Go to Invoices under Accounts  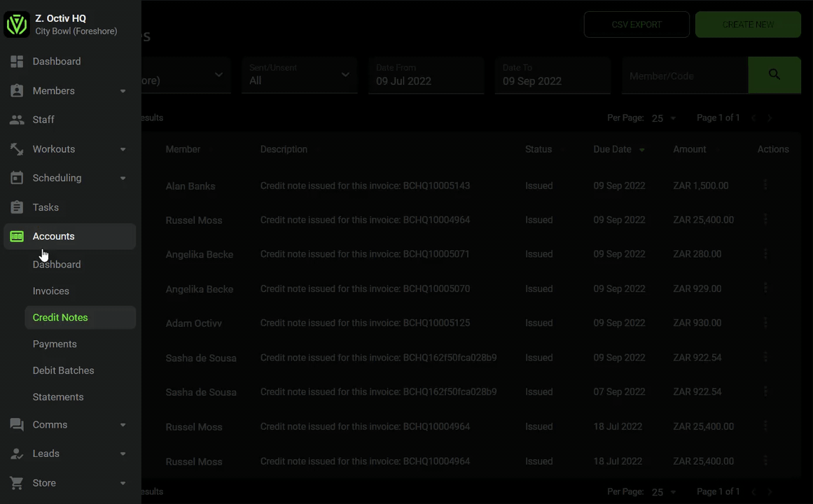pyautogui.click(x=51, y=291)
